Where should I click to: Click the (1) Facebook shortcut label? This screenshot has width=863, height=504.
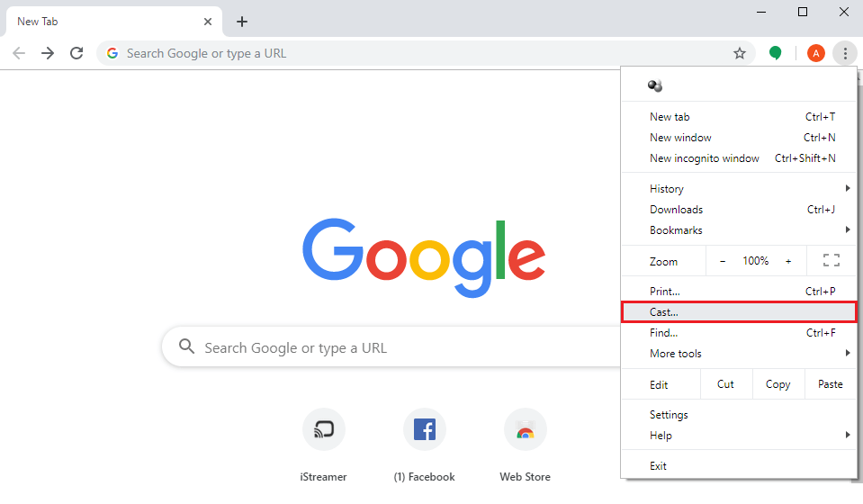tap(425, 477)
